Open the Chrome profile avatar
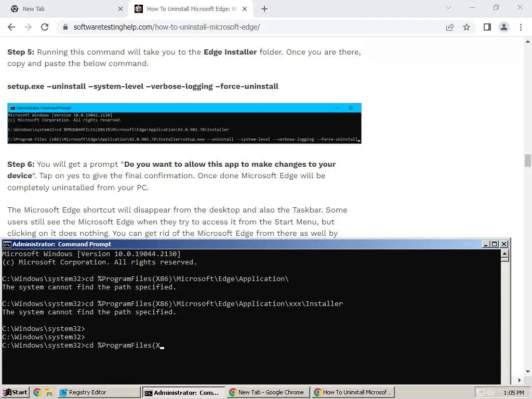 coord(504,27)
